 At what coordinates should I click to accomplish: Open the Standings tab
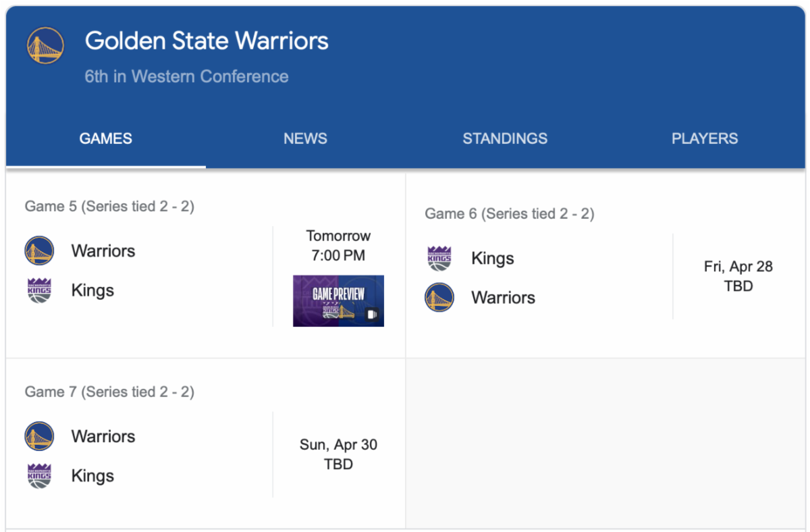point(505,139)
